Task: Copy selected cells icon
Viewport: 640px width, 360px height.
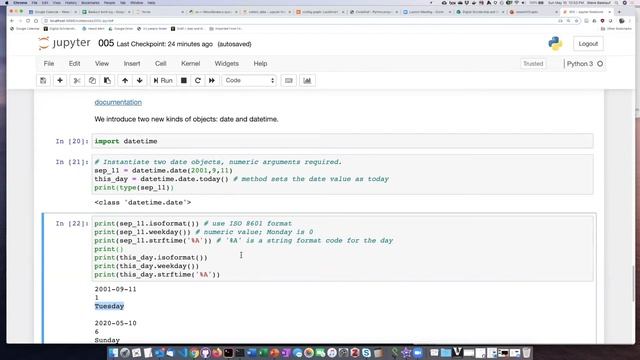Action: coord(92,80)
